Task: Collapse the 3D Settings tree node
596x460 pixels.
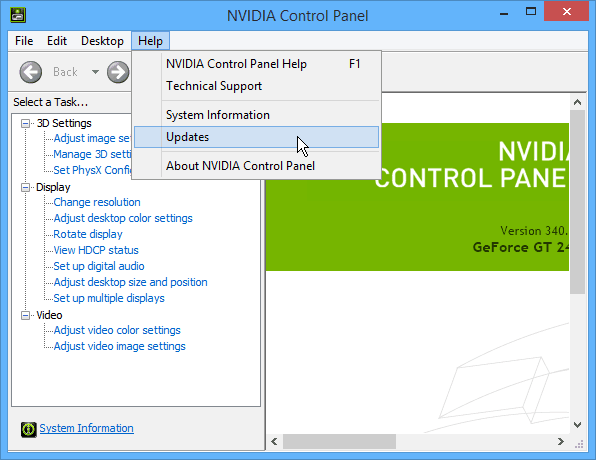Action: (25, 123)
